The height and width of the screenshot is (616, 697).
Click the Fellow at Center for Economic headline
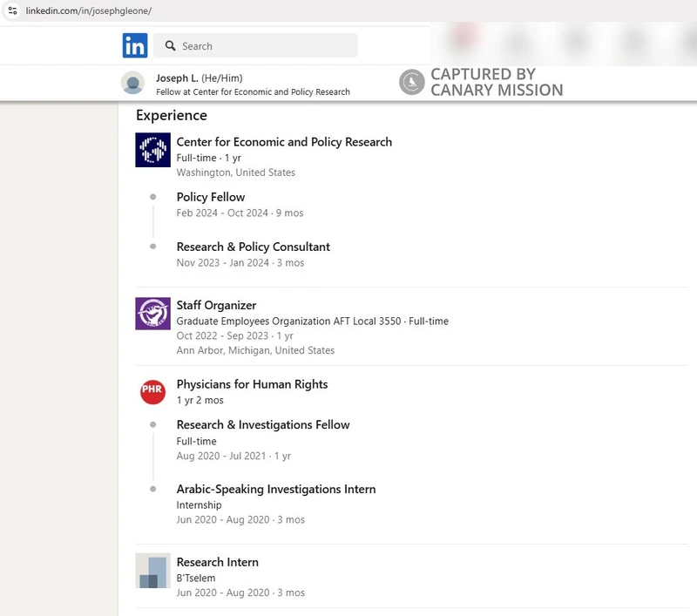click(x=253, y=92)
